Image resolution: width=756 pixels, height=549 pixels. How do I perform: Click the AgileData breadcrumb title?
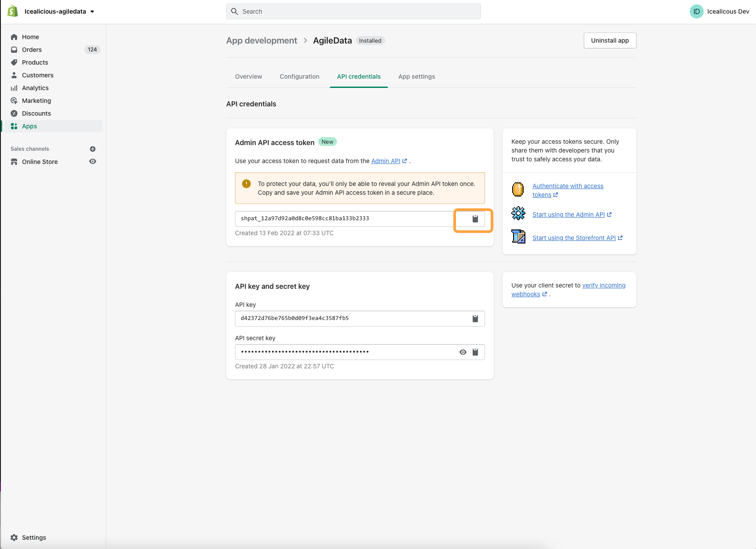coord(332,40)
